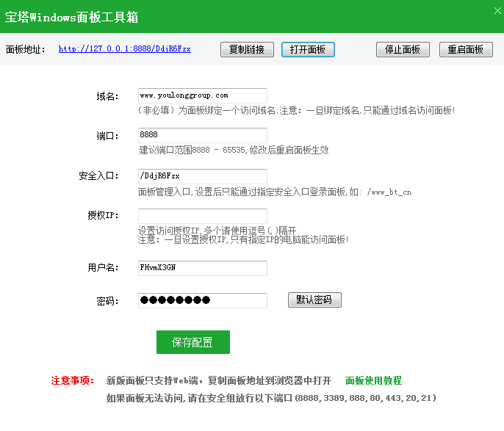Click the 用户名: label

coord(103,267)
